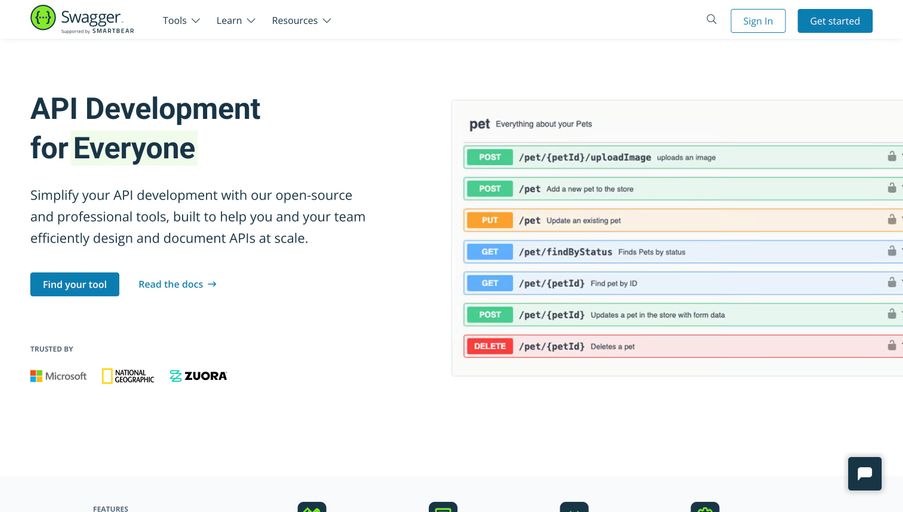Expand the GET /pet/{petId} find by ID row
The width and height of the screenshot is (903, 512).
pos(680,283)
